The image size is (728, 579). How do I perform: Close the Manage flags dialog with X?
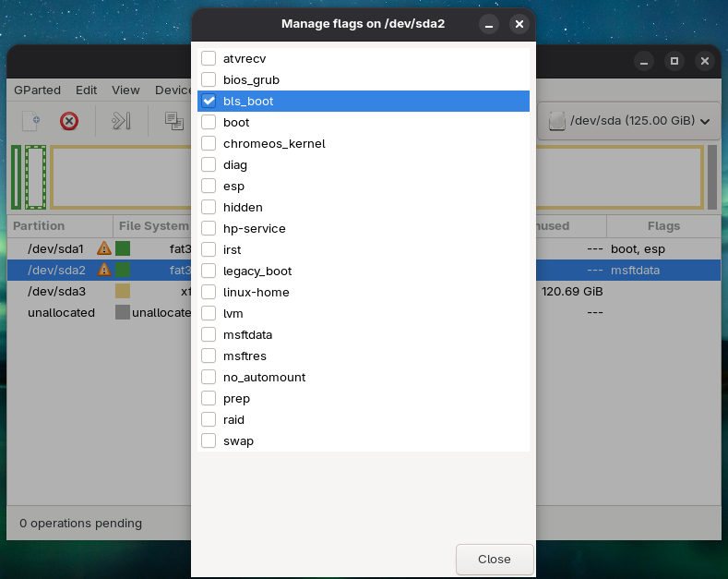[519, 24]
